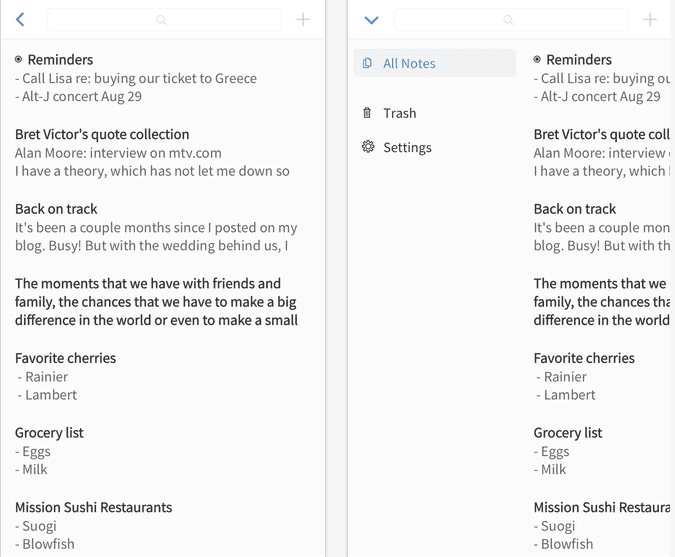Open Grocery list note in left panel
The width and height of the screenshot is (675, 557).
pyautogui.click(x=49, y=433)
